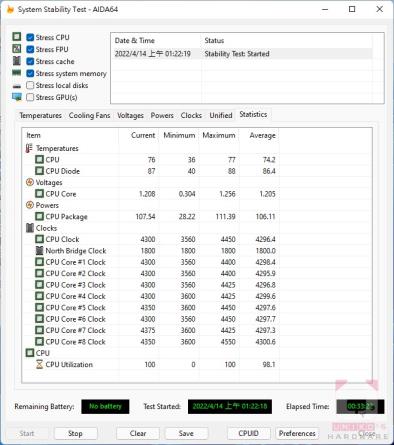The height and width of the screenshot is (445, 394).
Task: Click CPU Utilization average value 98.1
Action: [x=269, y=364]
